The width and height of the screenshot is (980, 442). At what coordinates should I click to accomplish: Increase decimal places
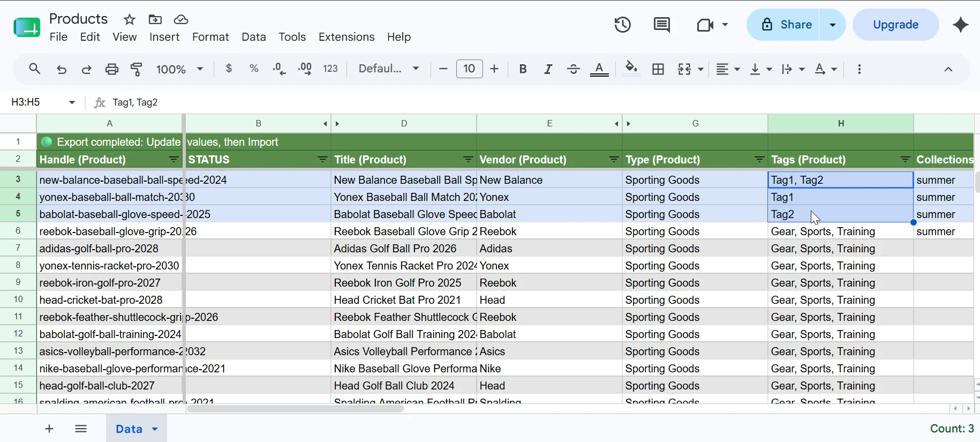pos(305,69)
